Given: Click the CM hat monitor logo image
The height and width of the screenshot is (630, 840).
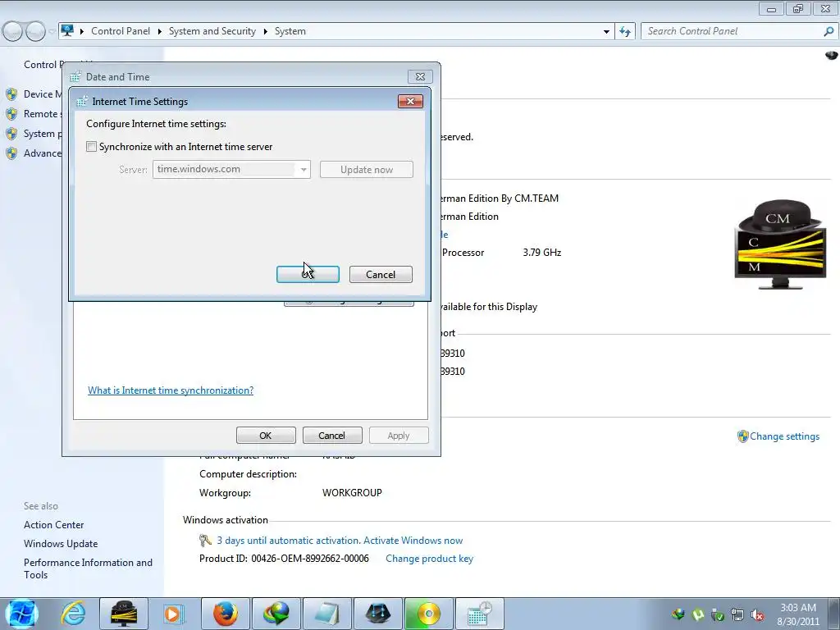Looking at the screenshot, I should pos(780,244).
